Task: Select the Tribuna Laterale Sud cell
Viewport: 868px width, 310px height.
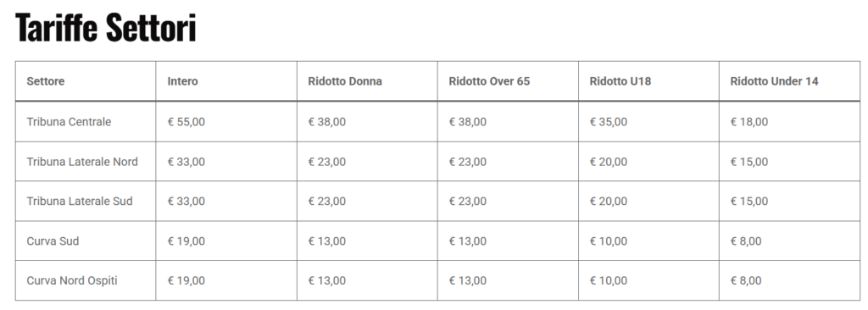Action: pos(80,201)
